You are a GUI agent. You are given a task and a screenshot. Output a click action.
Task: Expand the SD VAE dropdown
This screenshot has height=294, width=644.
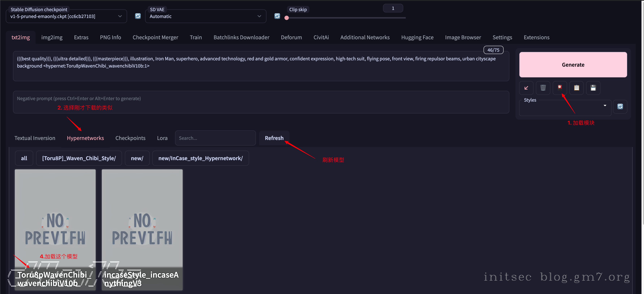205,16
